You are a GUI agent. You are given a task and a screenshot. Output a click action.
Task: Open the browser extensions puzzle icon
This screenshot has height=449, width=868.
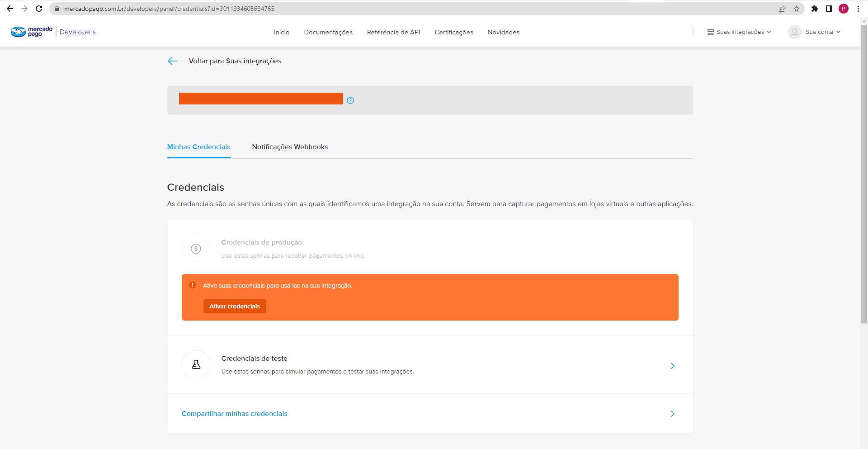point(815,9)
